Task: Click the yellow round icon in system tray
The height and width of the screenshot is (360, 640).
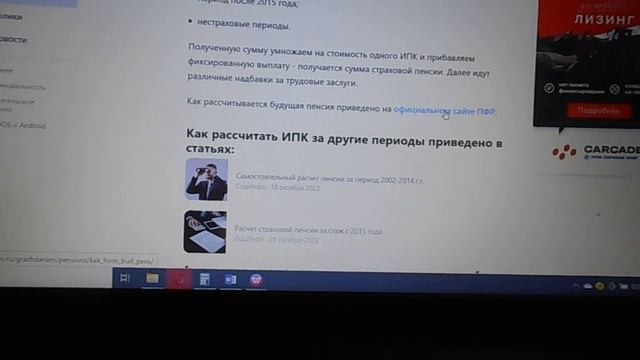Action: point(600,286)
